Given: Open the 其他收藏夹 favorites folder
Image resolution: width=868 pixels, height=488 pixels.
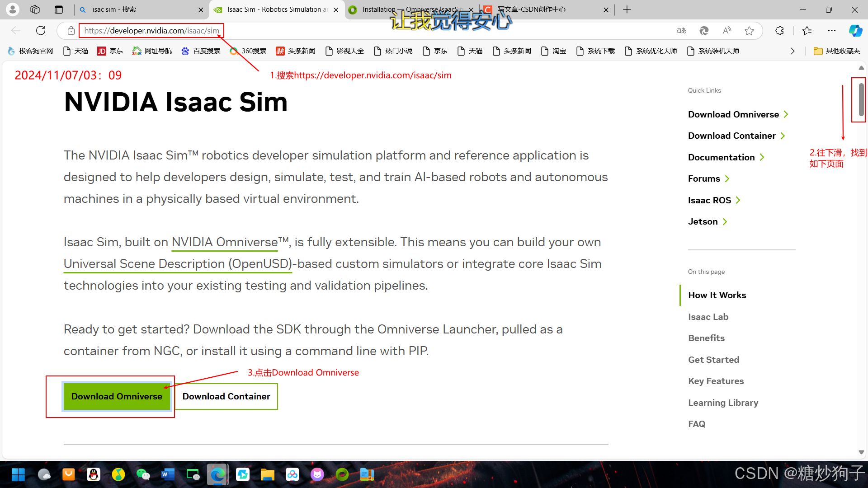Looking at the screenshot, I should 837,51.
